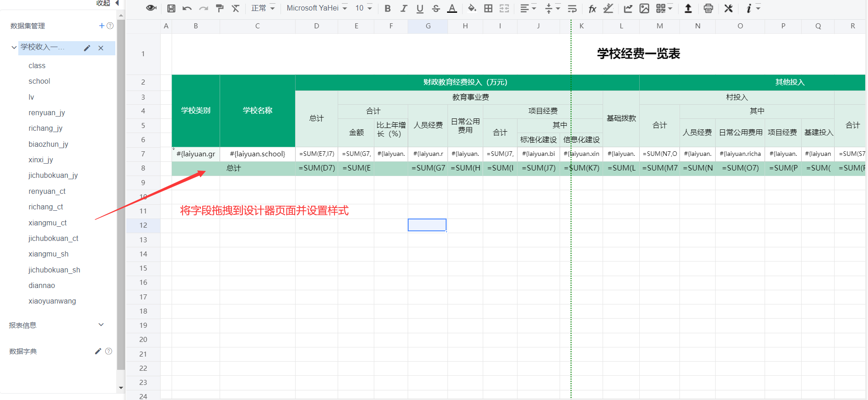Select the jichubokuan_ct field
The width and height of the screenshot is (868, 400).
53,239
